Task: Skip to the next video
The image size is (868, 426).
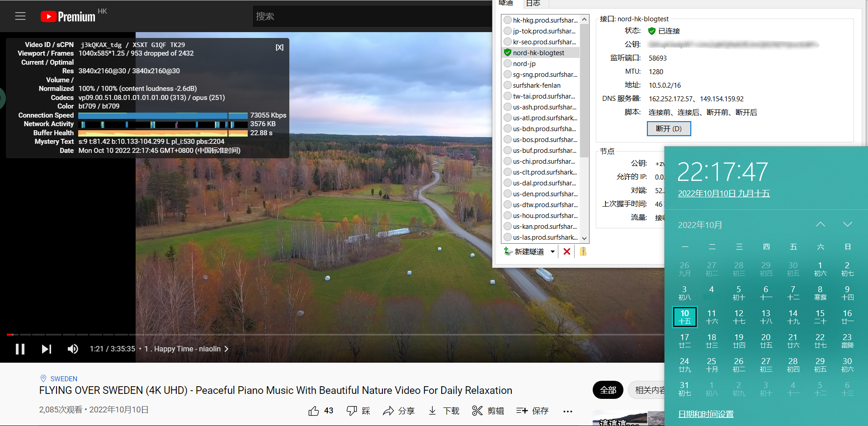Action: tap(47, 349)
